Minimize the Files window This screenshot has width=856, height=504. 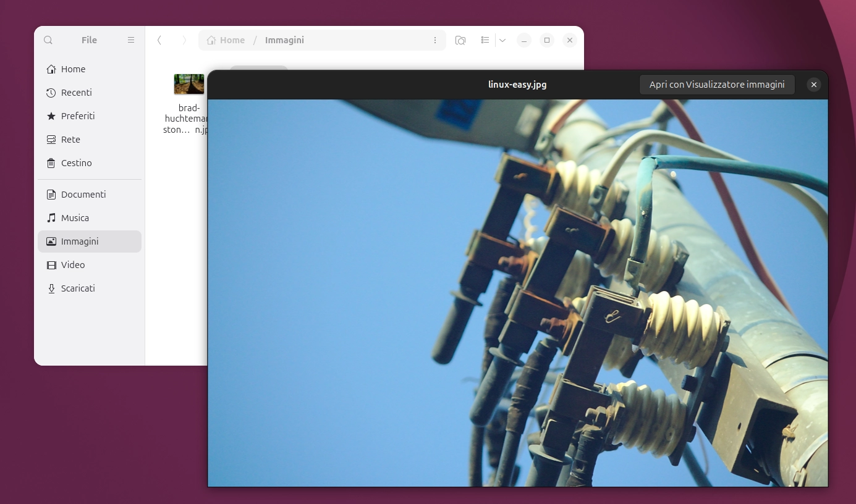point(524,40)
